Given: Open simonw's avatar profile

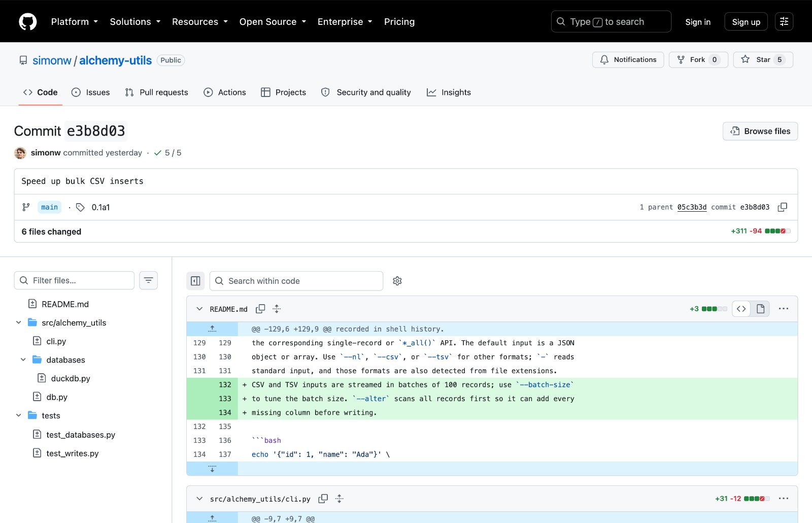Looking at the screenshot, I should click(20, 153).
